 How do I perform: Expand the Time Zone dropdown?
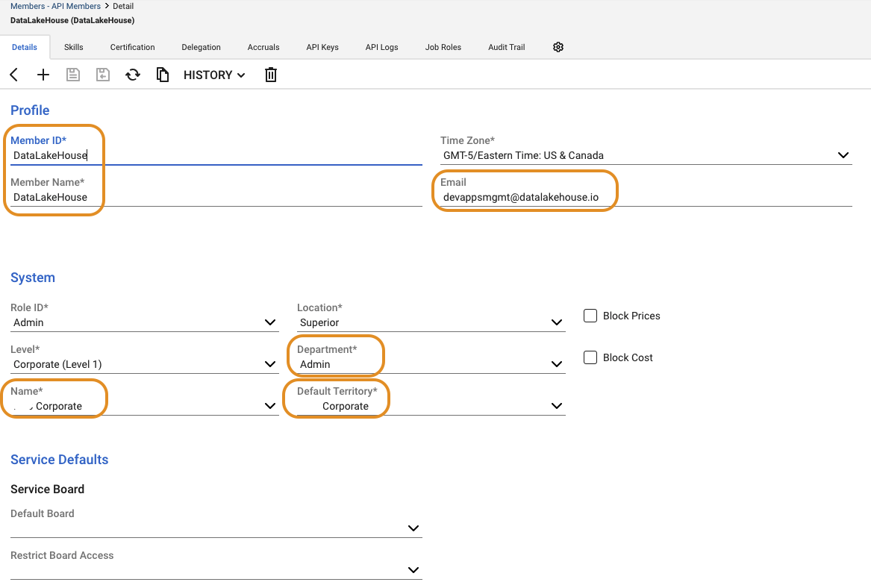point(843,155)
